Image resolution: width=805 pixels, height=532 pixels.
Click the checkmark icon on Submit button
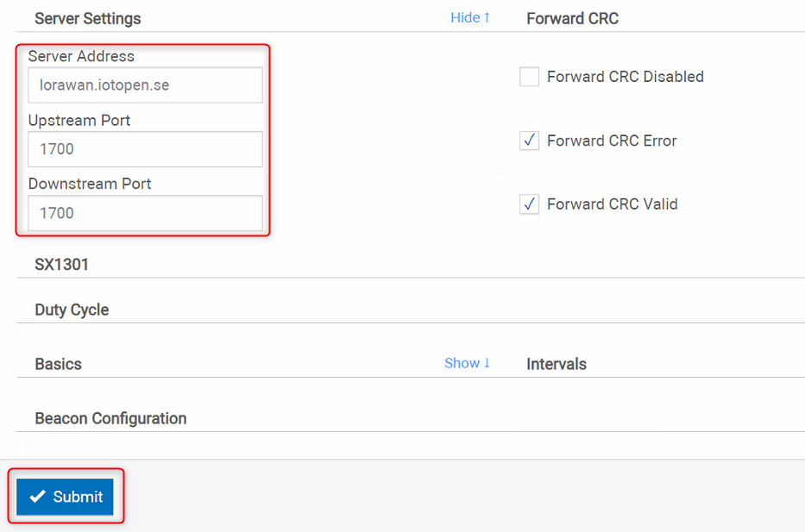click(37, 497)
